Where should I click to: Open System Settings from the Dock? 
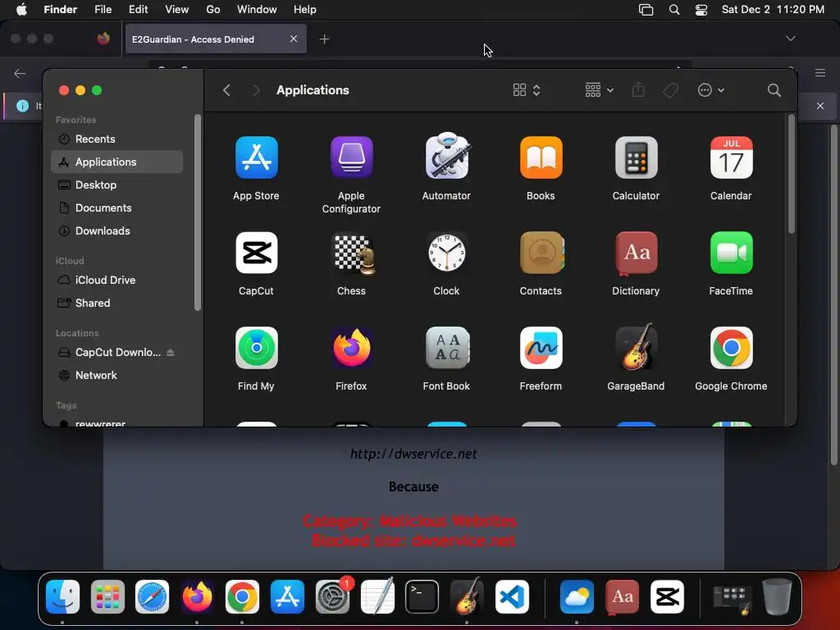pyautogui.click(x=333, y=596)
